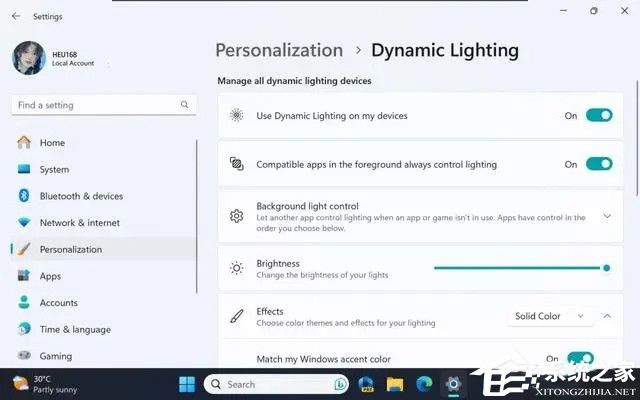
Task: Click the Brightness slider track
Action: [522, 268]
